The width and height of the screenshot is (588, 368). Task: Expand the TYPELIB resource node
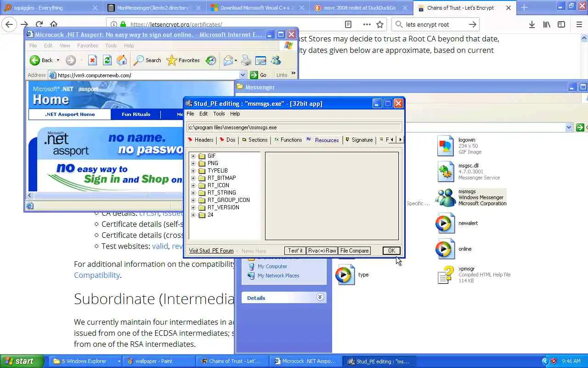pos(193,171)
